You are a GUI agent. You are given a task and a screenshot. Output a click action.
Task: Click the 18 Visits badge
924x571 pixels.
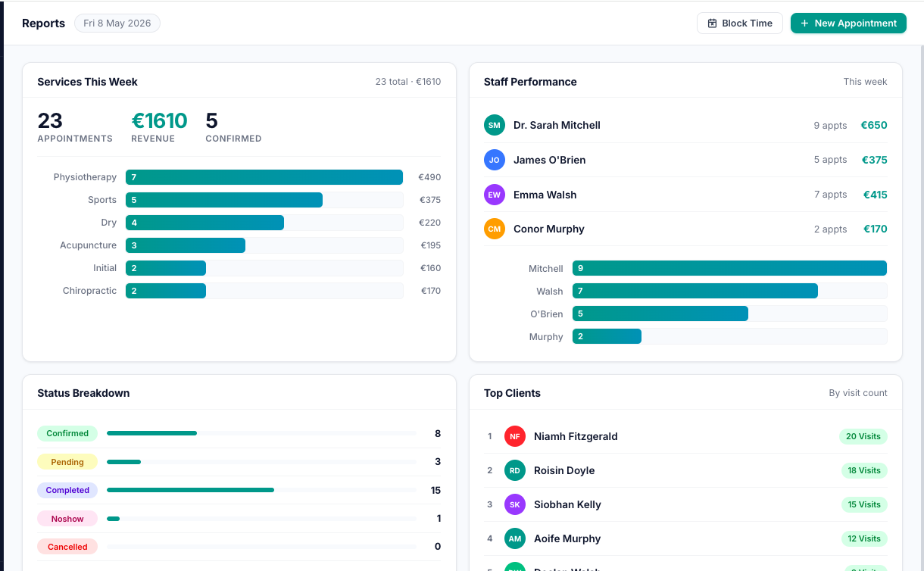click(864, 470)
